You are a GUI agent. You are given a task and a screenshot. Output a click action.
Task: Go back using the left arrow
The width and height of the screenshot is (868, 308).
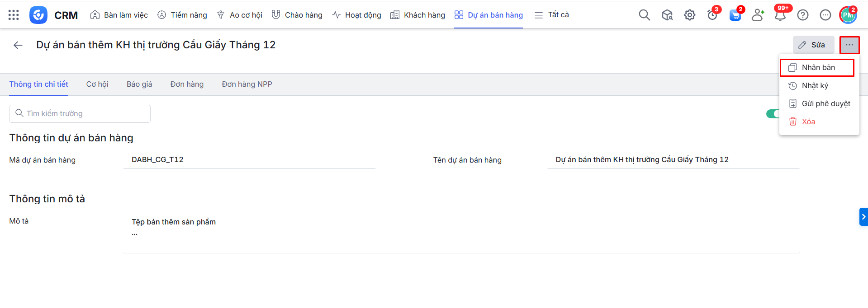(x=18, y=45)
